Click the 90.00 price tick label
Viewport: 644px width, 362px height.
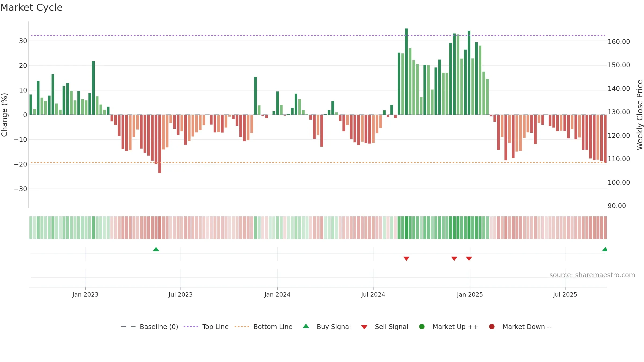[617, 206]
